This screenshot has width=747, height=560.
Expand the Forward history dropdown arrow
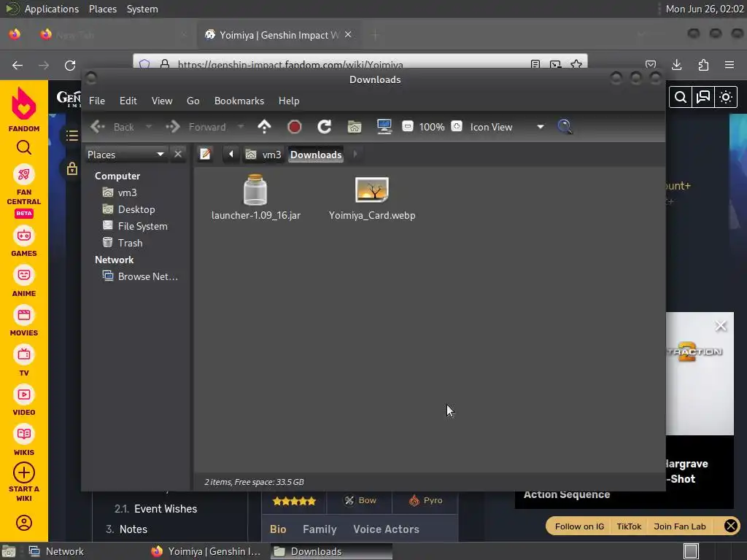[x=241, y=127]
